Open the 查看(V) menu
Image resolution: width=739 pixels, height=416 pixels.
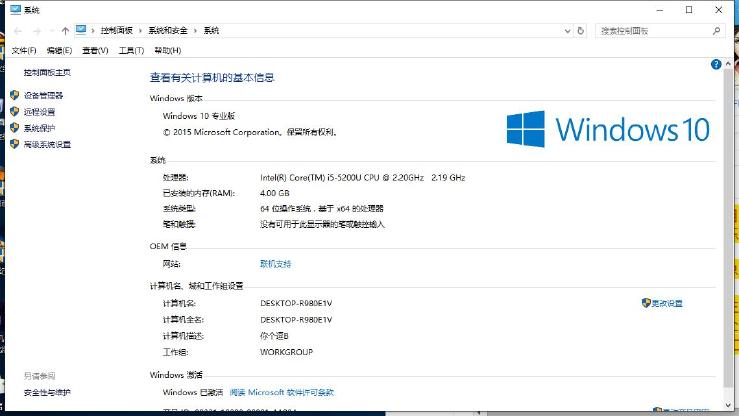coord(95,50)
